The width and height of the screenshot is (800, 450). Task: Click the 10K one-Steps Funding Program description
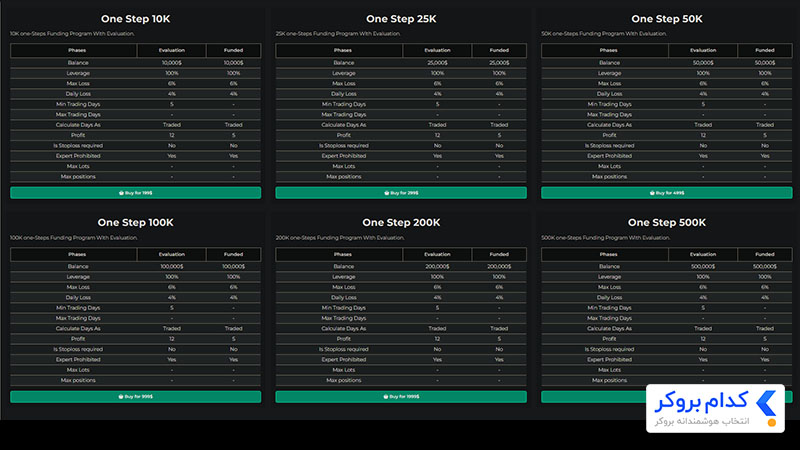[72, 34]
